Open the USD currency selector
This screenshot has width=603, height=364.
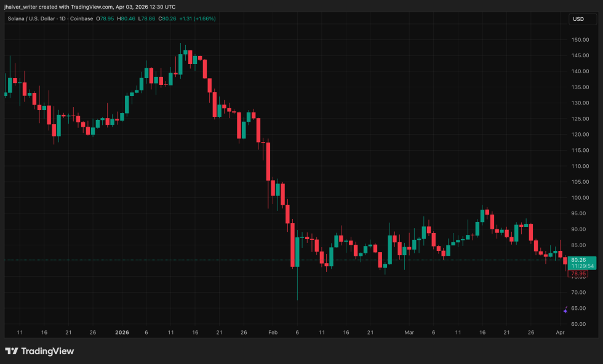pyautogui.click(x=578, y=19)
